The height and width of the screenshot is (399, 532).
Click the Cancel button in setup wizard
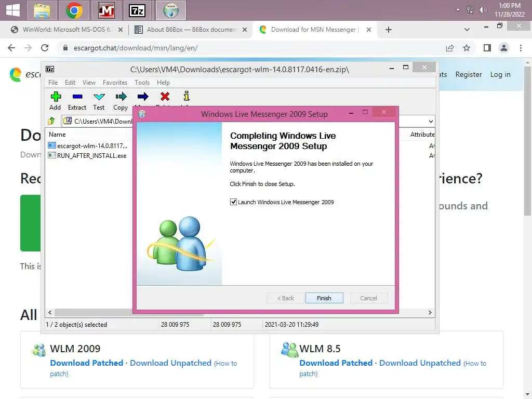(x=368, y=298)
